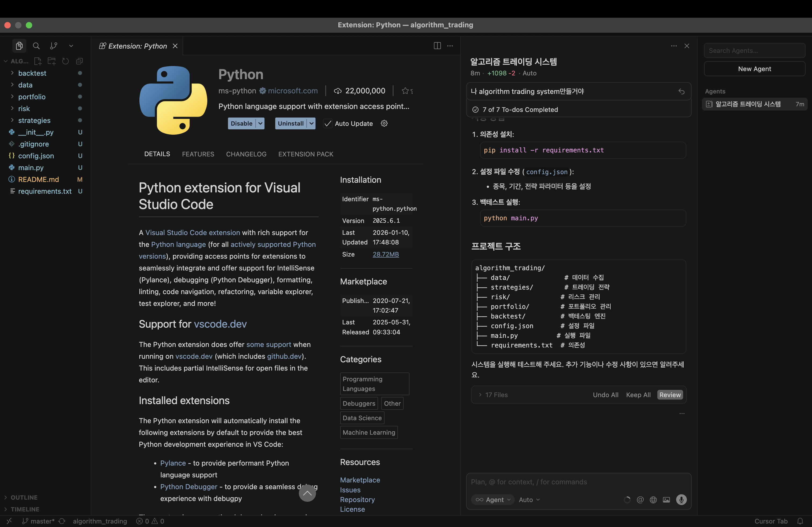Open the Source Control icon
Image resolution: width=812 pixels, height=527 pixels.
click(x=53, y=46)
